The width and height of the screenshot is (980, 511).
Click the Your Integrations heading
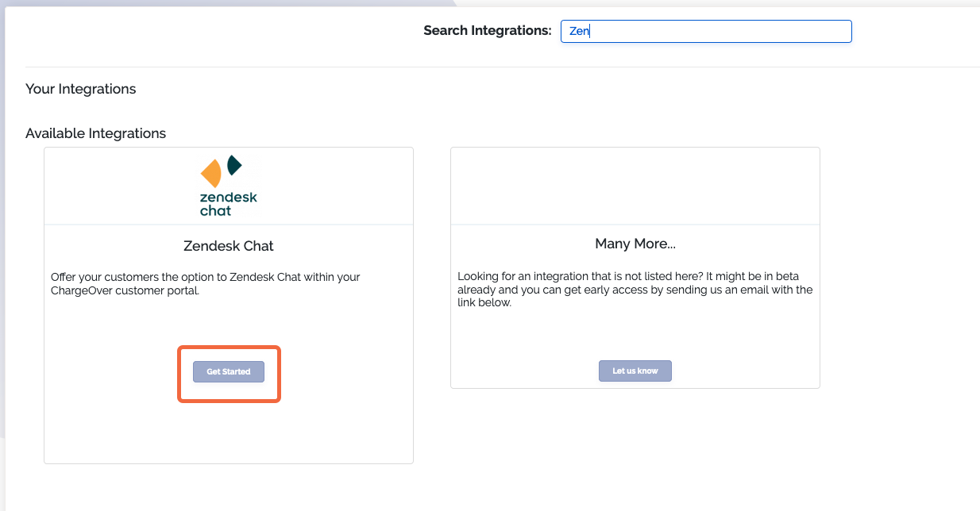click(x=81, y=89)
